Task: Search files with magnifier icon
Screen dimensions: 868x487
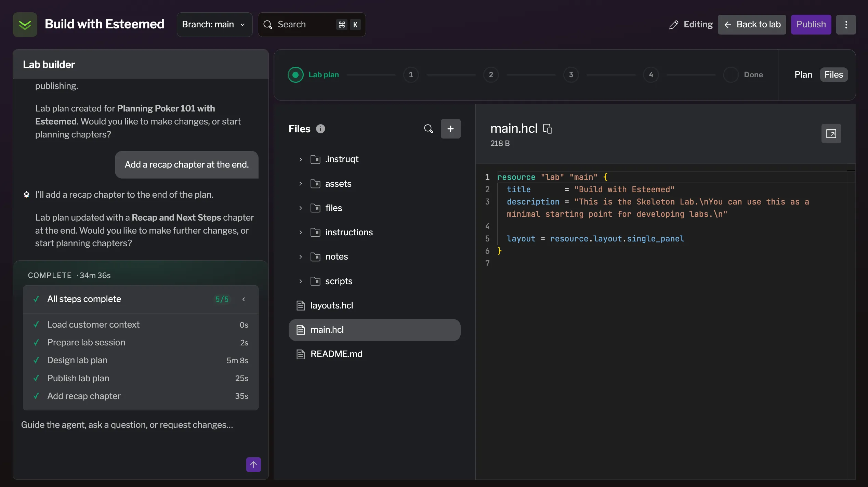Action: coord(428,129)
